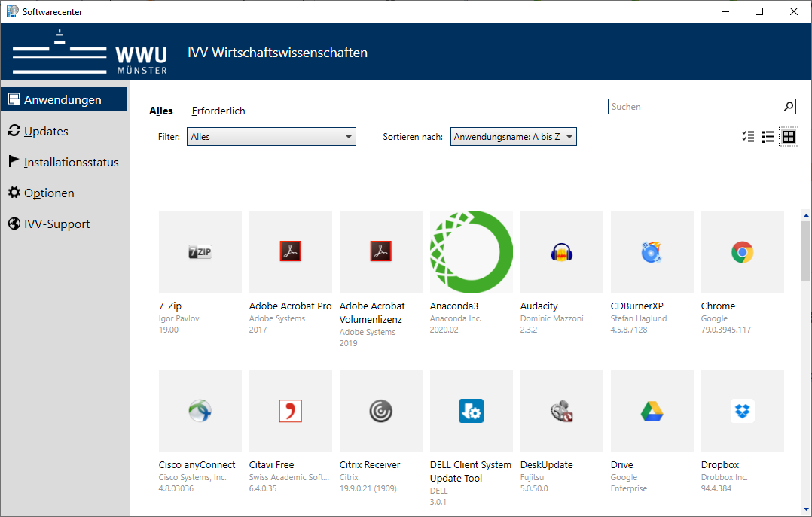
Task: Click the Anwendungen sidebar tile icon
Action: coord(14,99)
